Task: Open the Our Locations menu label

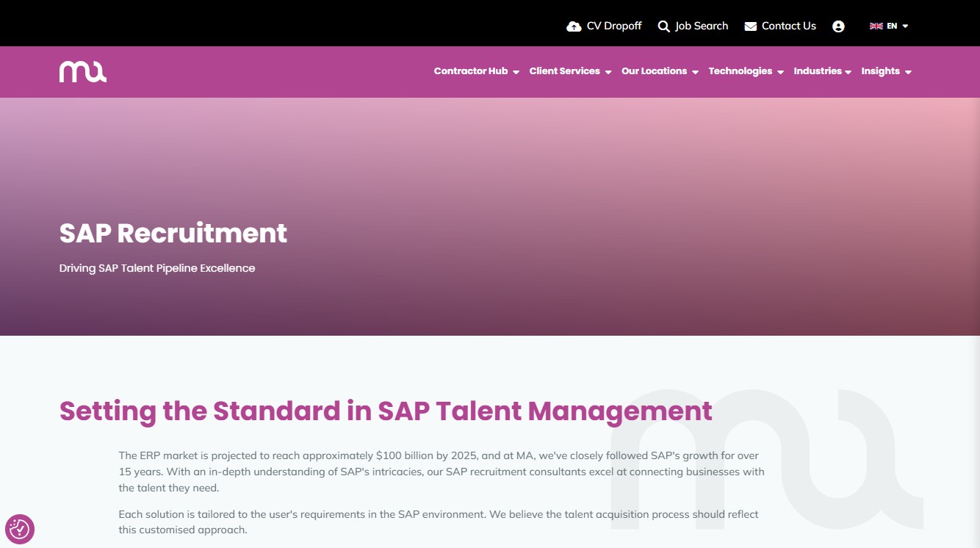Action: point(655,71)
